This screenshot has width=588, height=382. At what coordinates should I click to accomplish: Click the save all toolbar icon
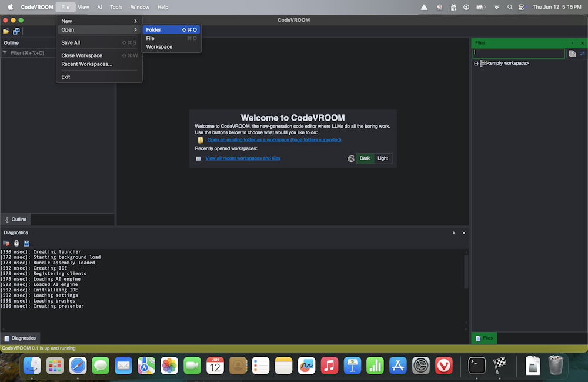(16, 31)
